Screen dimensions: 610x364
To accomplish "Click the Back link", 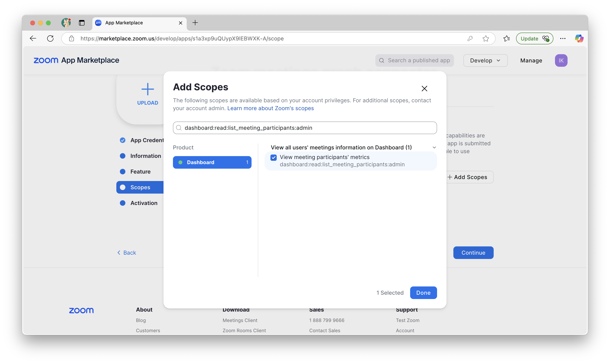I will 126,253.
